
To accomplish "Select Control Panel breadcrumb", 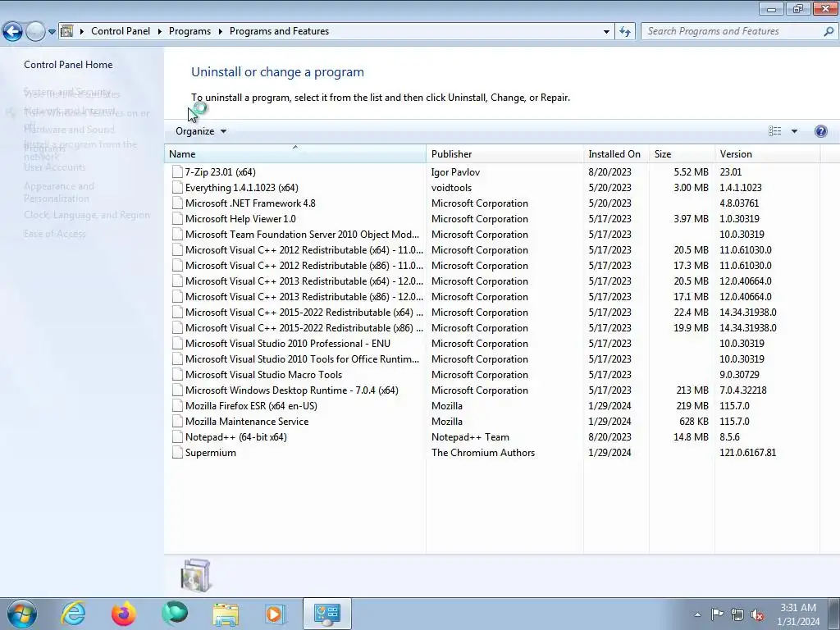I will tap(121, 31).
